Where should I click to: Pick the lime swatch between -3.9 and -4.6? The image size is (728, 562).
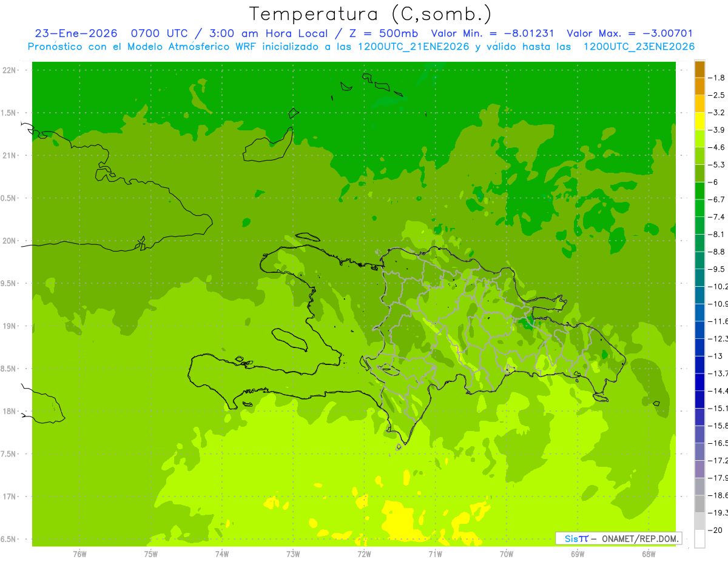699,139
